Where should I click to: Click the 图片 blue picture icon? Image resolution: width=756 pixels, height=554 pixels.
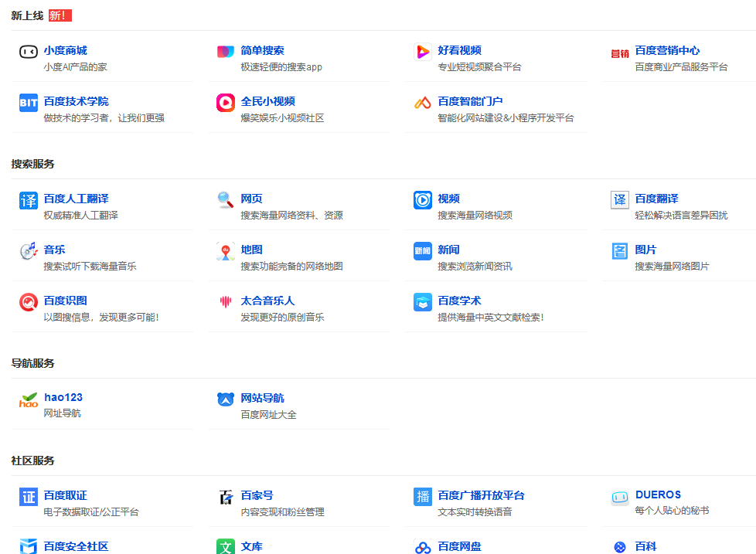(x=619, y=251)
